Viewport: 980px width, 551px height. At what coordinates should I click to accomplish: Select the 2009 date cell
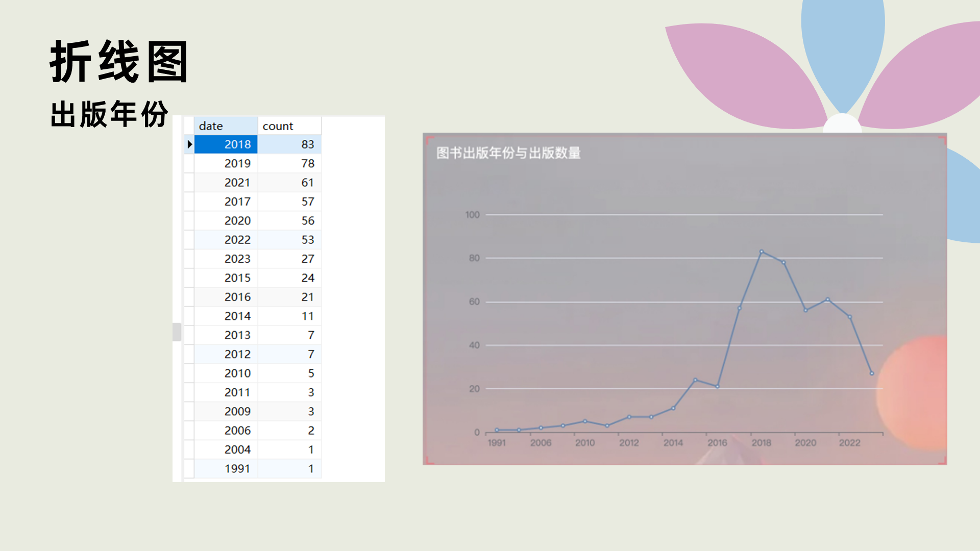tap(226, 411)
